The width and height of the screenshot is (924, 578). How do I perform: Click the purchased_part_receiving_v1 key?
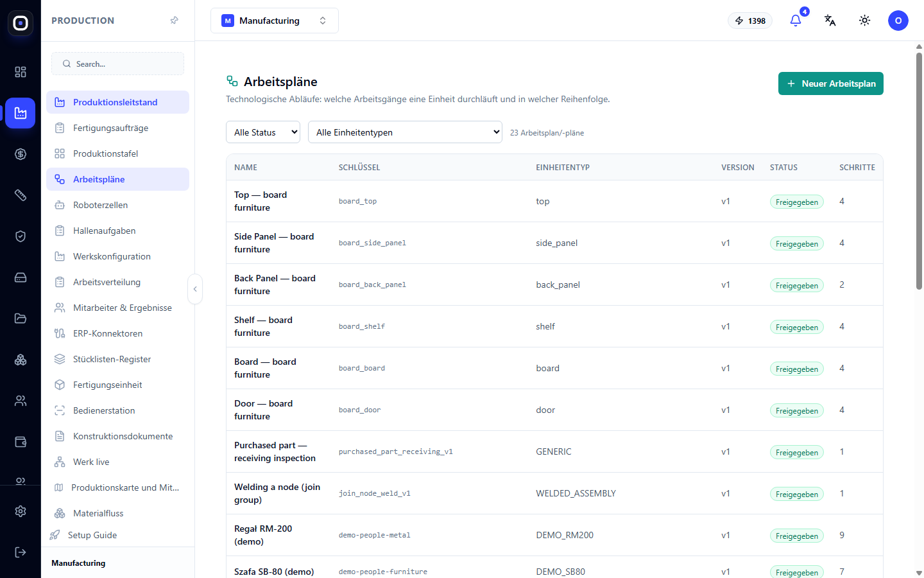[396, 451]
